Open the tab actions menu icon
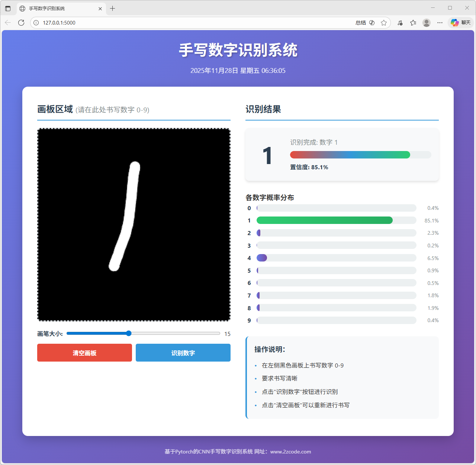476x465 pixels. point(8,8)
